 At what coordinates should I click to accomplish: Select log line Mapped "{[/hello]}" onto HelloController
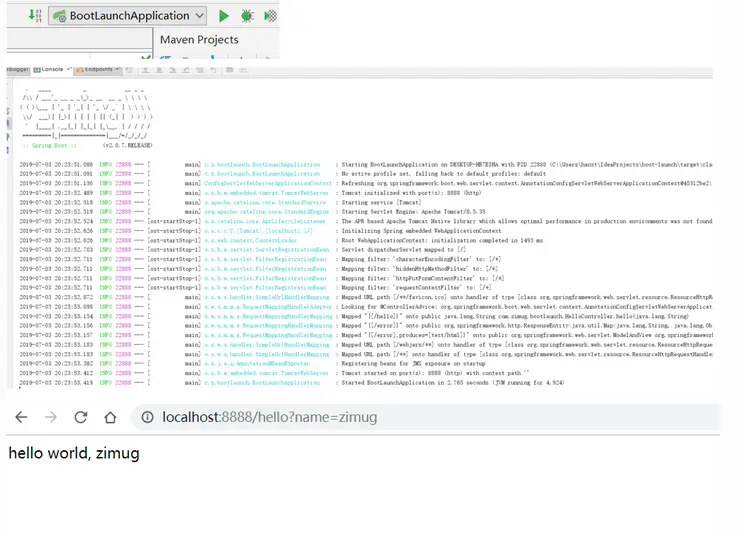(354, 316)
